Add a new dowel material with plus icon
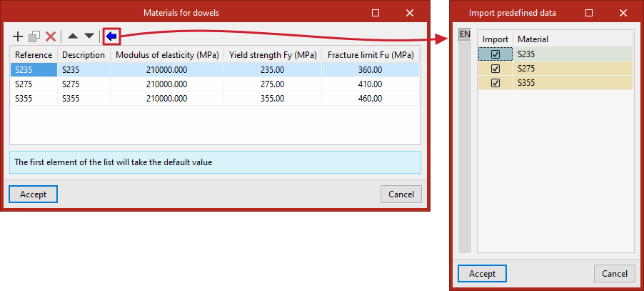 point(18,36)
